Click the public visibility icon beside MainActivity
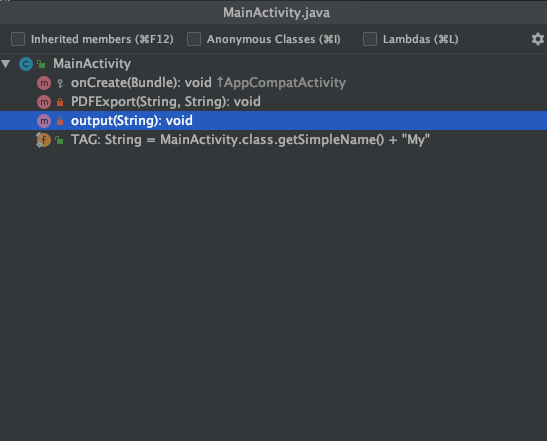The image size is (547, 441). 42,64
